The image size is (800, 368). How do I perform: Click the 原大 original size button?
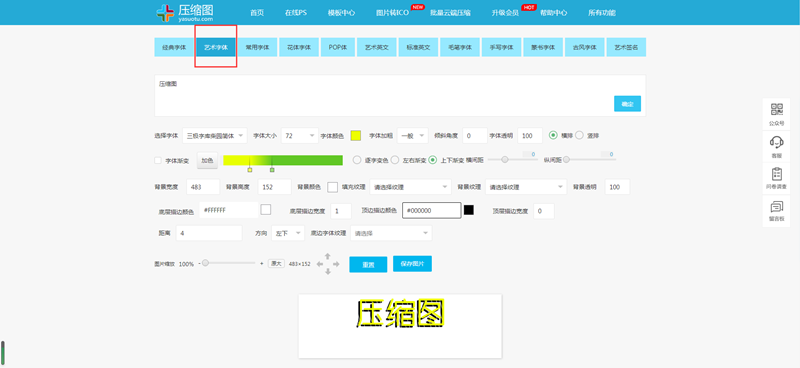pyautogui.click(x=276, y=263)
